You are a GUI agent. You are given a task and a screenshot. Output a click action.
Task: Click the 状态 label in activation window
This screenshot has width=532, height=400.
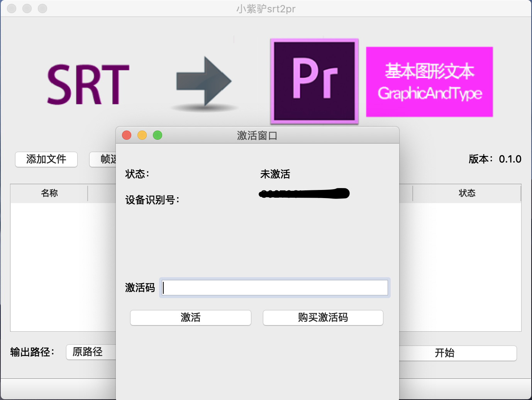[137, 174]
